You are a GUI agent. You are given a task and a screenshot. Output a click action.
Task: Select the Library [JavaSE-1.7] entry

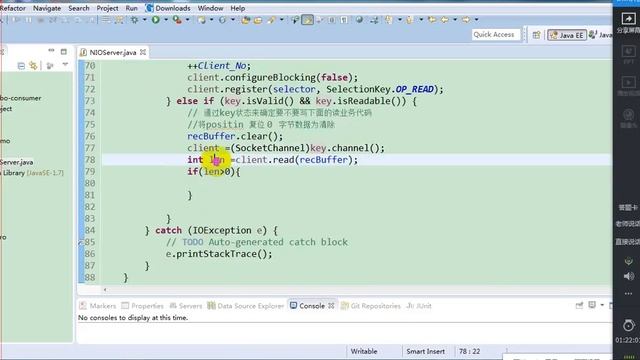pos(33,173)
